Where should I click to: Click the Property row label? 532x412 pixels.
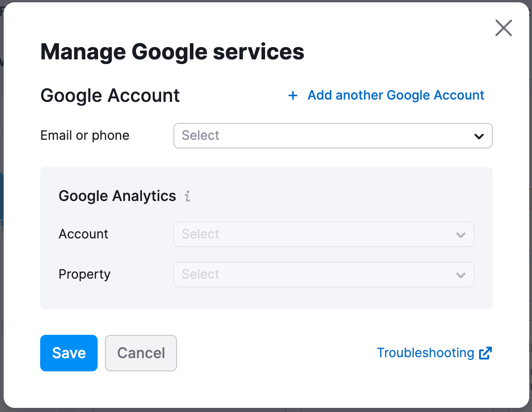click(x=84, y=275)
